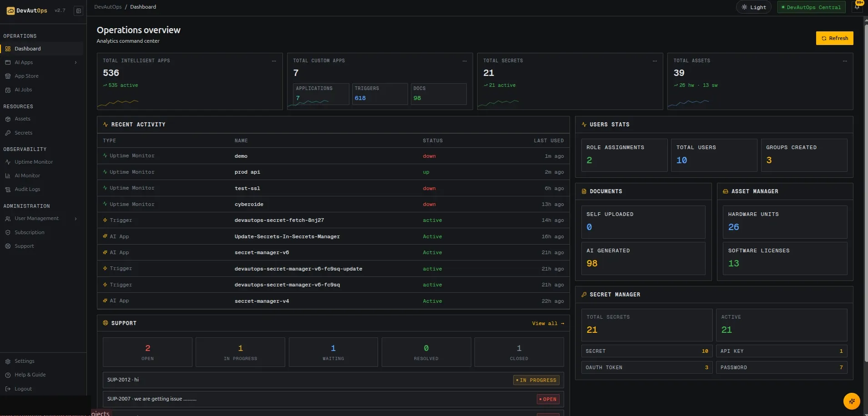Open App Store from the sidebar
The width and height of the screenshot is (868, 416).
click(42, 76)
